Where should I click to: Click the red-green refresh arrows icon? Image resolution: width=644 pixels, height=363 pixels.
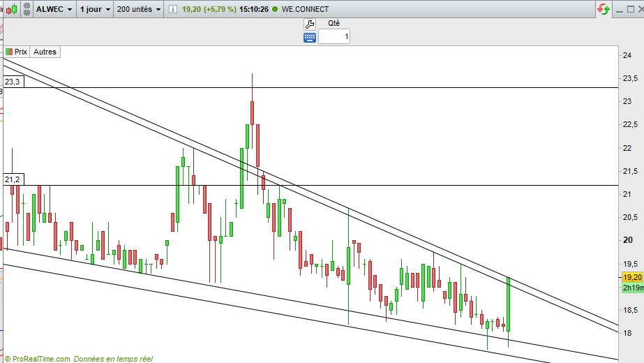tap(604, 9)
